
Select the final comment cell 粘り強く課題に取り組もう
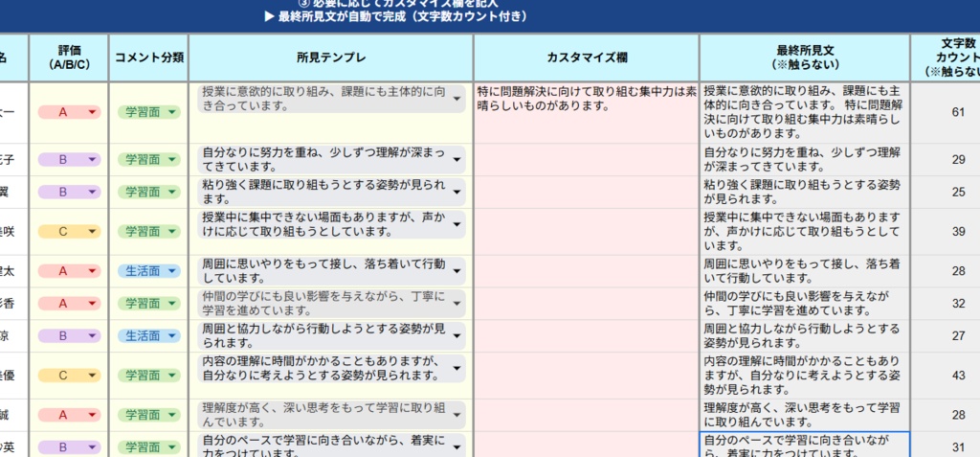(x=804, y=193)
